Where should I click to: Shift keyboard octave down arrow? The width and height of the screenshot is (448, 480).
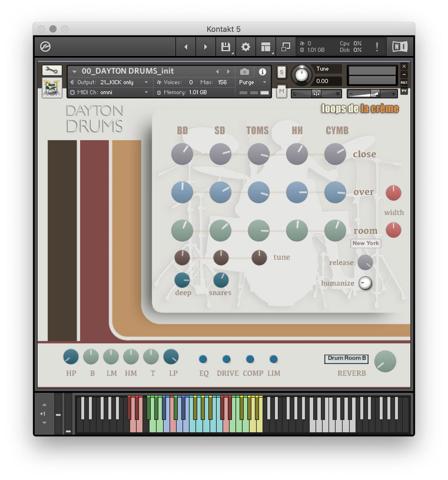tap(44, 423)
